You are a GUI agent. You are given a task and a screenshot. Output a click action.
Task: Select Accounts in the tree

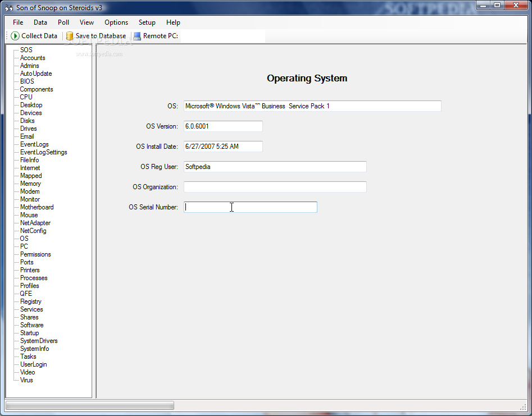point(33,58)
